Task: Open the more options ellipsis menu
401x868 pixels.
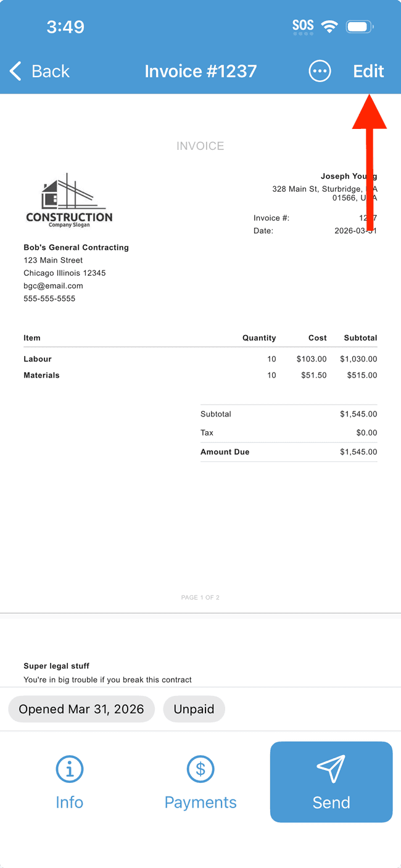Action: coord(320,72)
